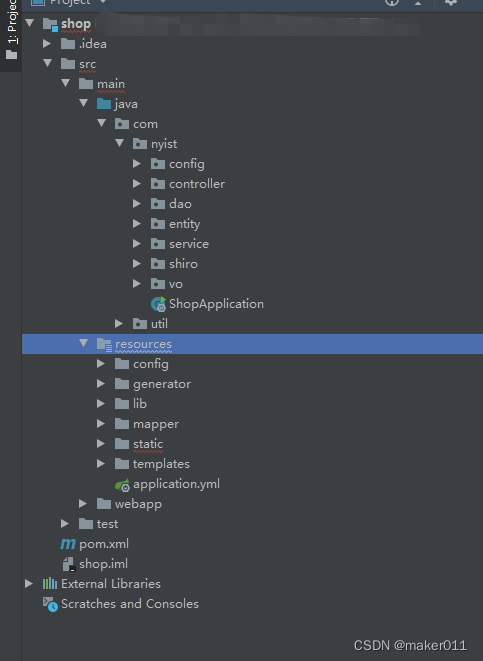
Task: Select the templates folder
Action: click(161, 464)
